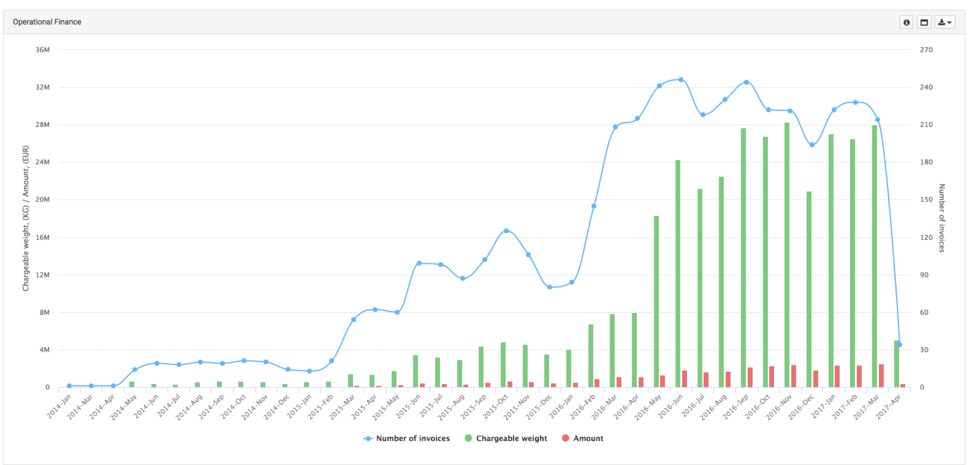Click the 2016-Dec invoices dip data point
This screenshot has height=465, width=980.
tap(812, 145)
